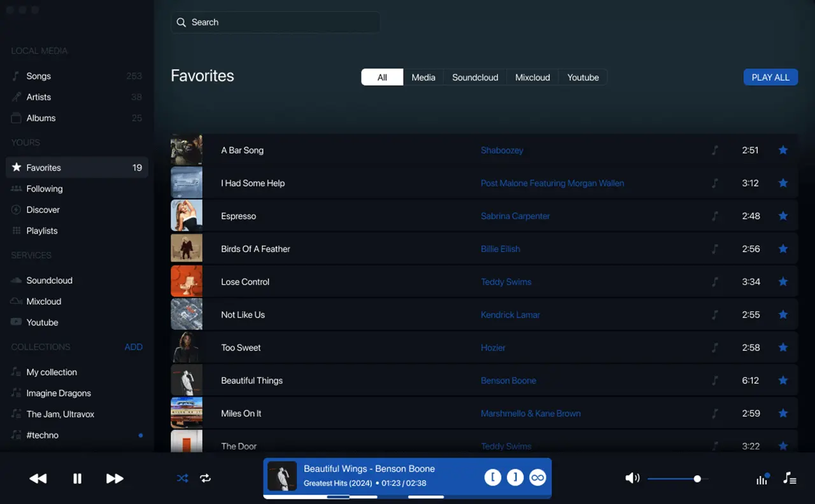Open Youtube service in sidebar

[x=77, y=322]
